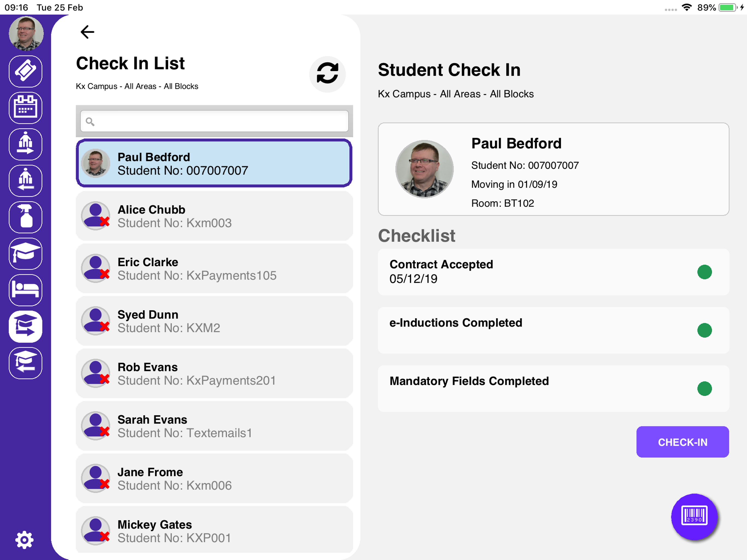Click inside the student search field

[x=214, y=121]
